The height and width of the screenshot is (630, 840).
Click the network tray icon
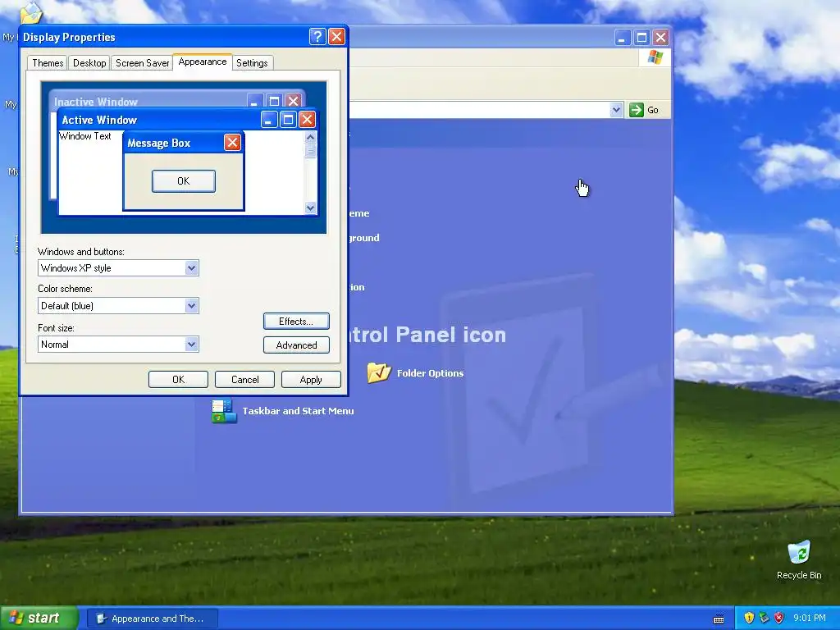[x=764, y=618]
